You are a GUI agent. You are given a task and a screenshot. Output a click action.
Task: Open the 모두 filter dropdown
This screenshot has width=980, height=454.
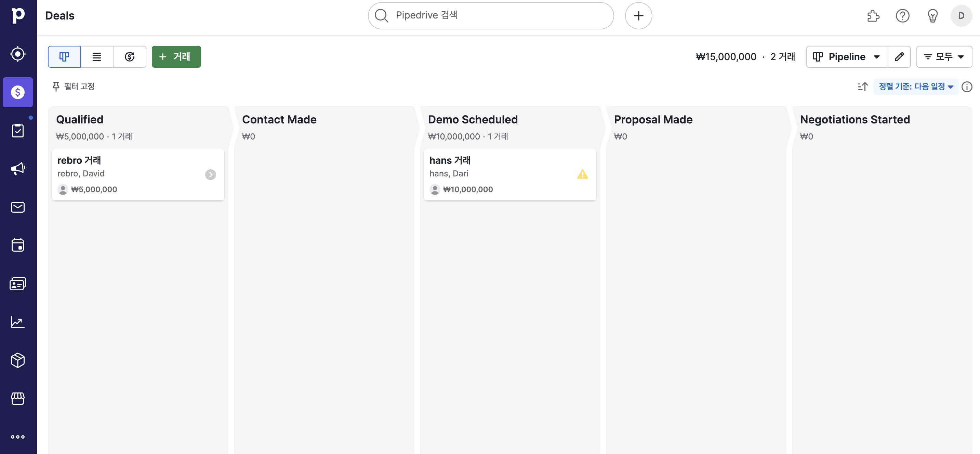pos(943,57)
